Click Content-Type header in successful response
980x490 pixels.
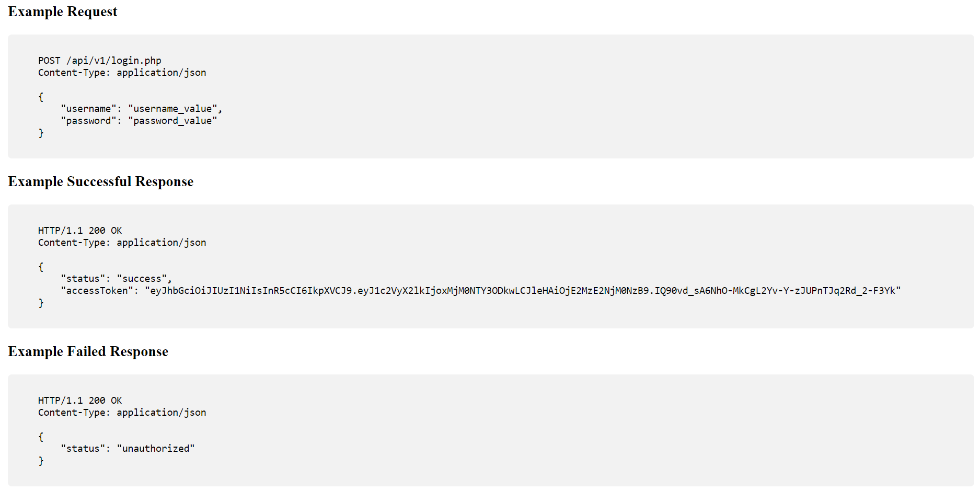click(x=122, y=243)
